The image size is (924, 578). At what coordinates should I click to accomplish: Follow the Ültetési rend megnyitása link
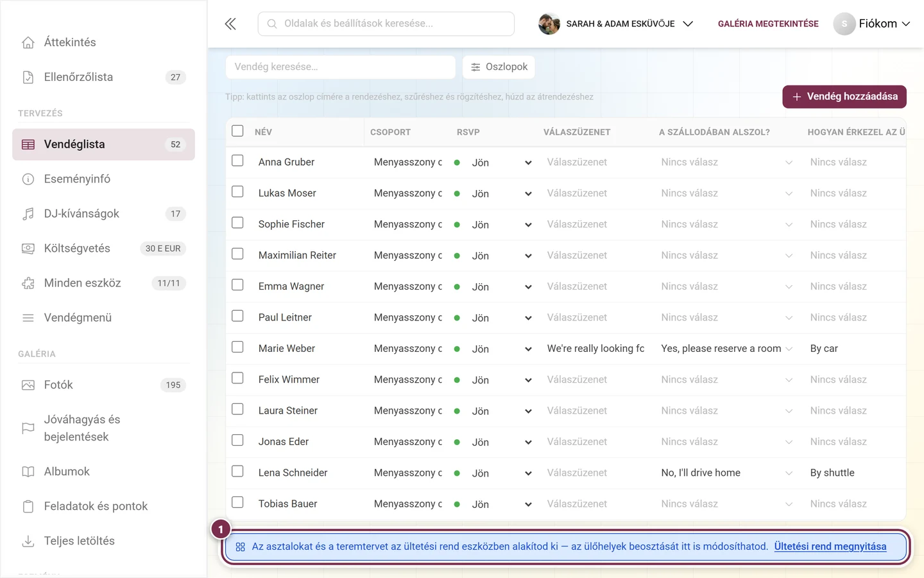click(x=830, y=547)
